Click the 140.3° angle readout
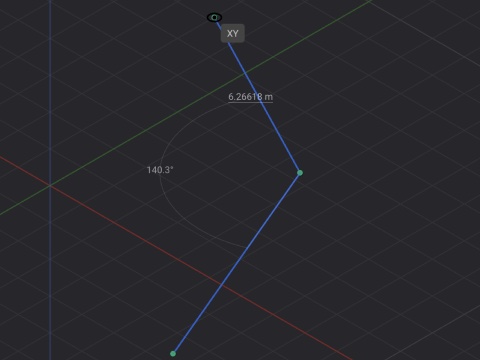Viewport: 480px width, 360px height. [160, 170]
